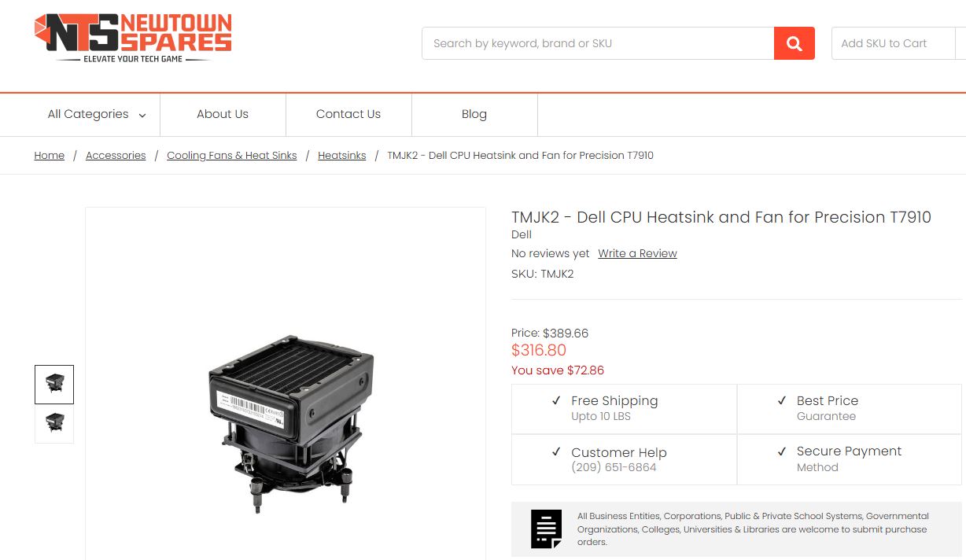Click the Free Shipping checkmark icon
966x560 pixels.
pyautogui.click(x=557, y=400)
